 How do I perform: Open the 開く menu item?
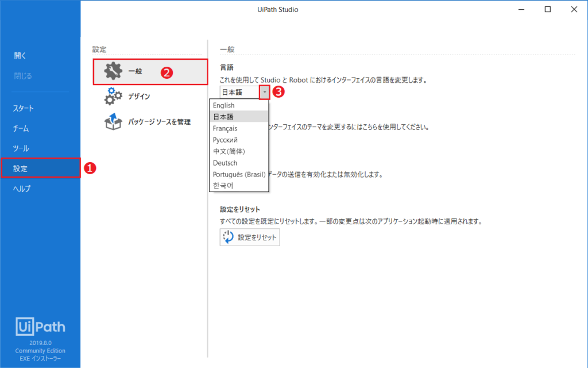[20, 56]
